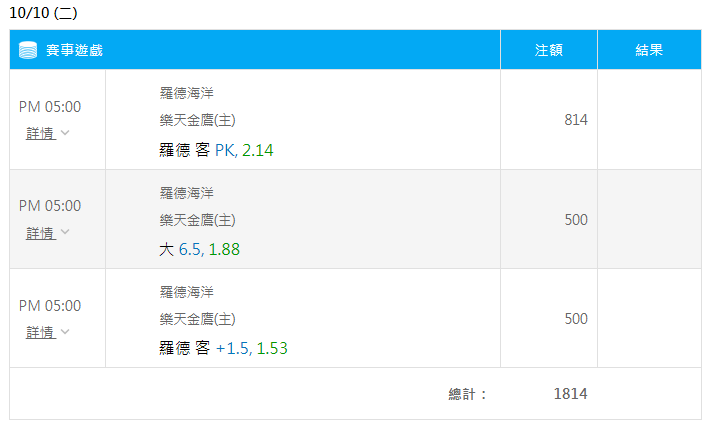Click bet selection 羅德 客 +1.5, 1.53
The width and height of the screenshot is (708, 426).
point(223,348)
